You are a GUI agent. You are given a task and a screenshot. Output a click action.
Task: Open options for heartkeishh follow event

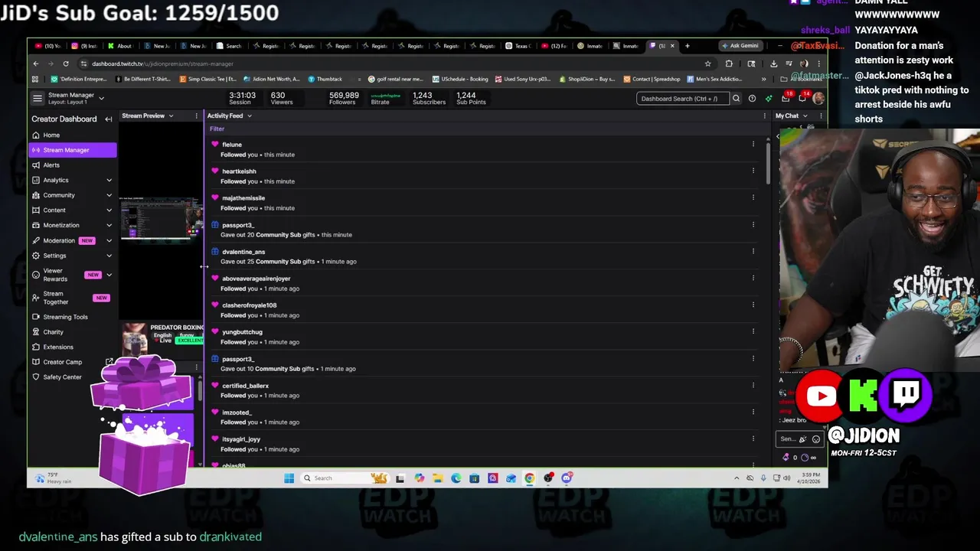(x=753, y=171)
